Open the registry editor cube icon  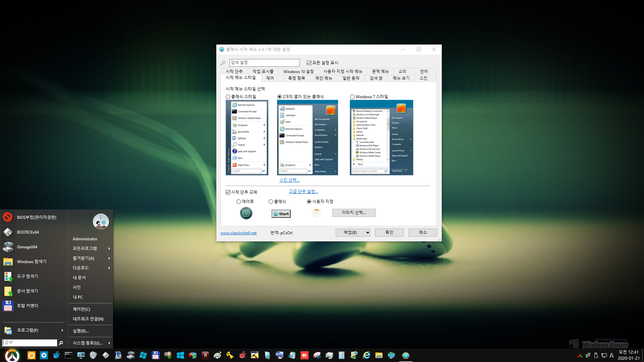tap(56, 355)
